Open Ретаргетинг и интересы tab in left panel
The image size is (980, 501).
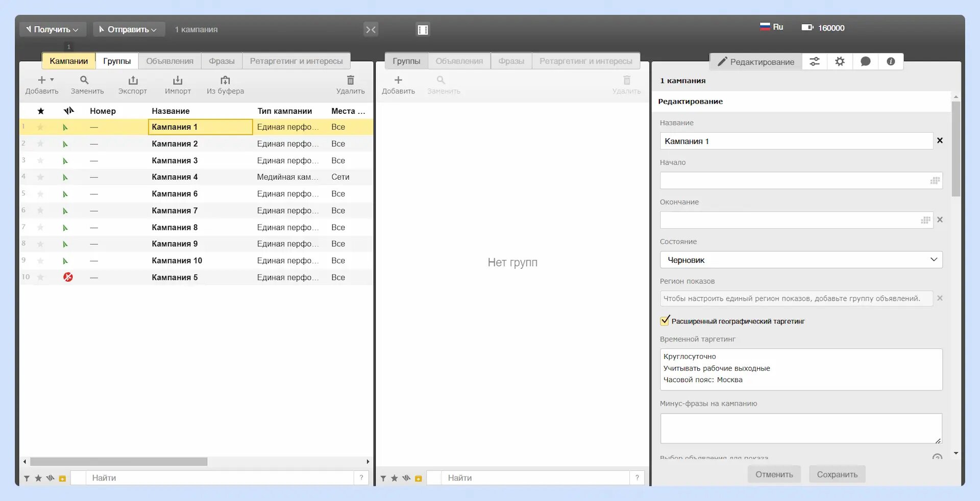pos(297,61)
